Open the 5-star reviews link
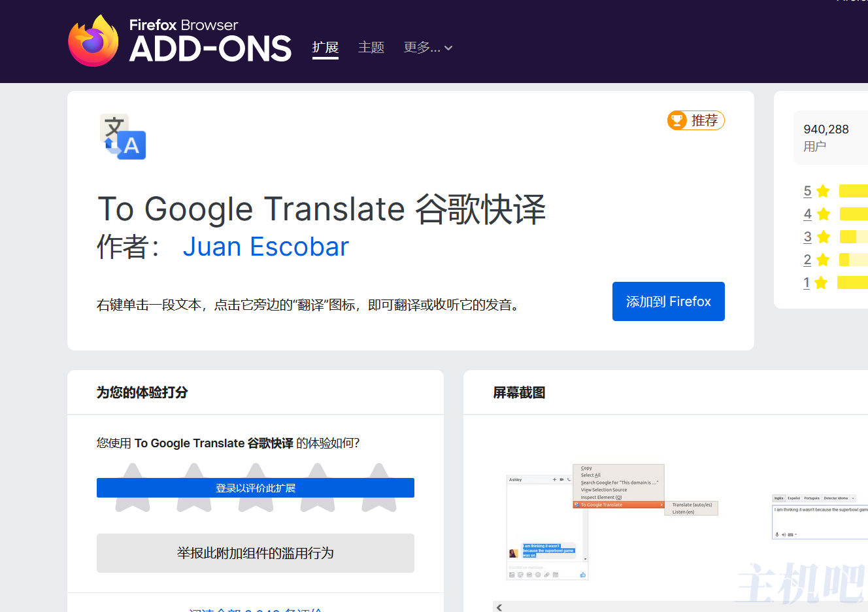The image size is (868, 612). 808,191
